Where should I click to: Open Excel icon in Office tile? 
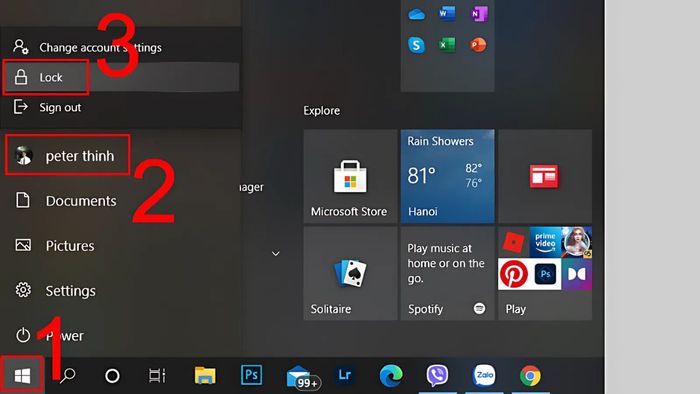point(446,45)
